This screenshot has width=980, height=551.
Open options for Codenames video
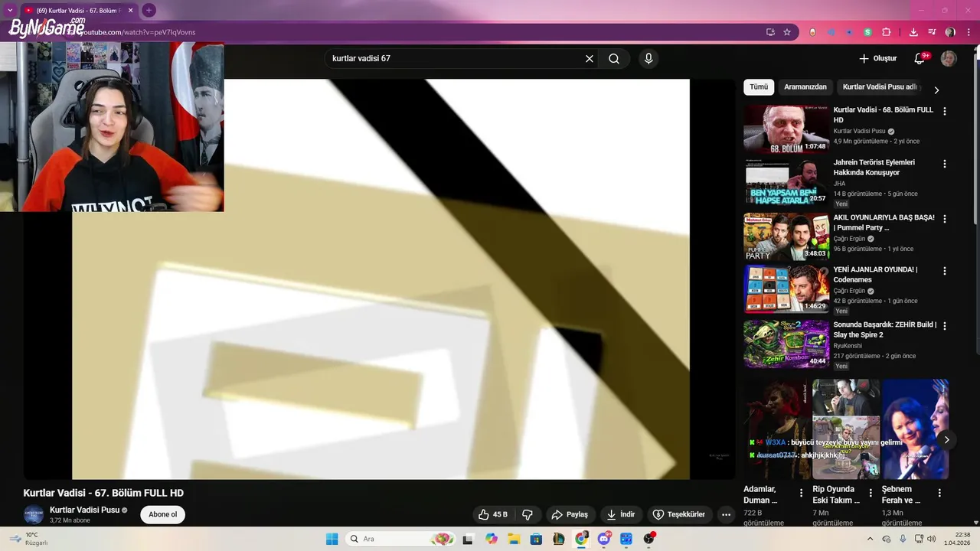pyautogui.click(x=944, y=271)
